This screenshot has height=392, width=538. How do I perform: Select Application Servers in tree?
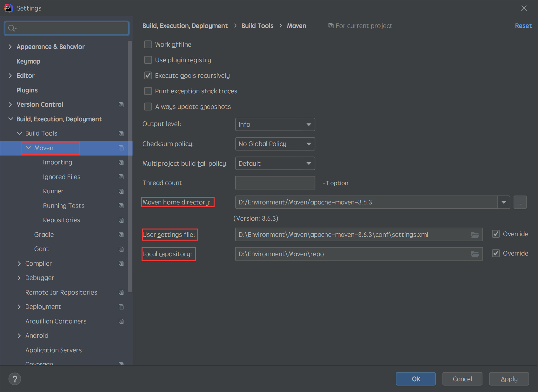(x=53, y=350)
